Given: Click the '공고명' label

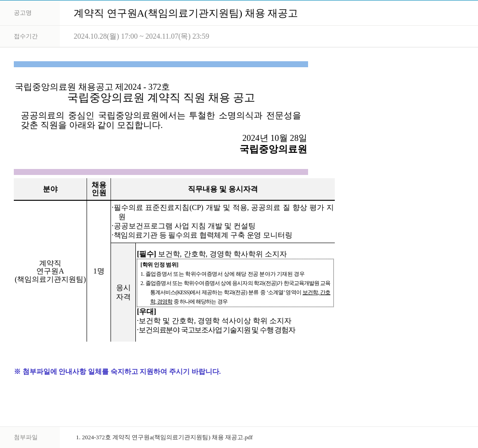Looking at the screenshot, I should tap(23, 13).
